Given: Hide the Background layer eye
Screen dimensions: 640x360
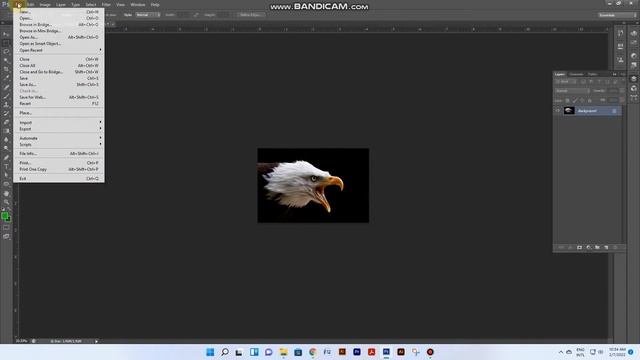Looking at the screenshot, I should pyautogui.click(x=558, y=111).
